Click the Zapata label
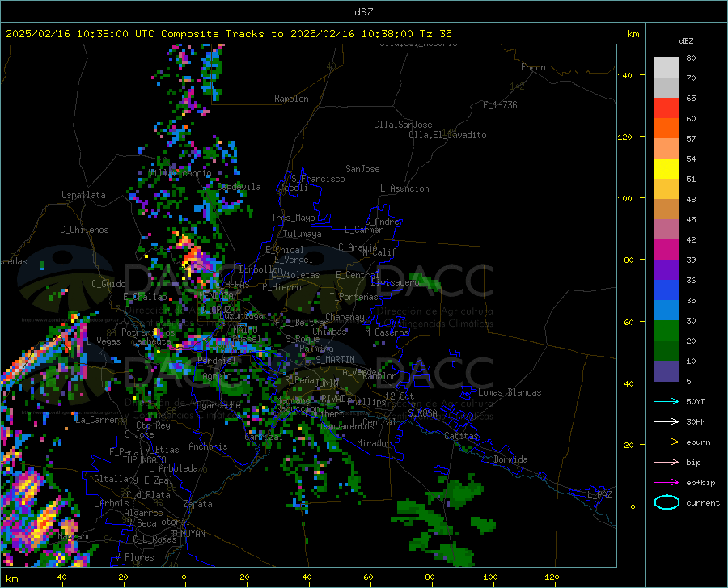Viewport: 728px width, 588px height. click(198, 504)
